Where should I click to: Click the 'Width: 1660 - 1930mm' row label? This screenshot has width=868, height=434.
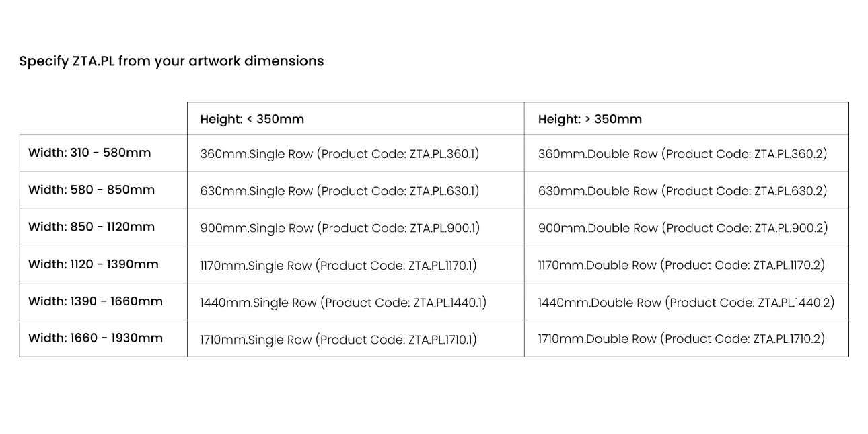(96, 338)
